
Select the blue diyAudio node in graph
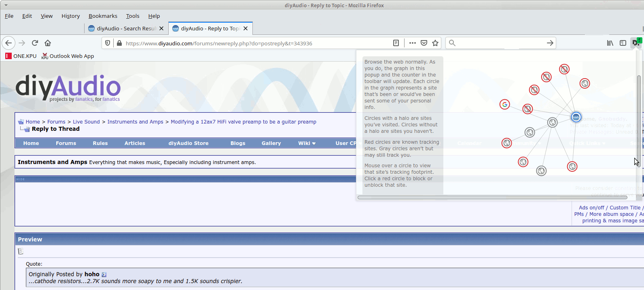[x=576, y=117]
